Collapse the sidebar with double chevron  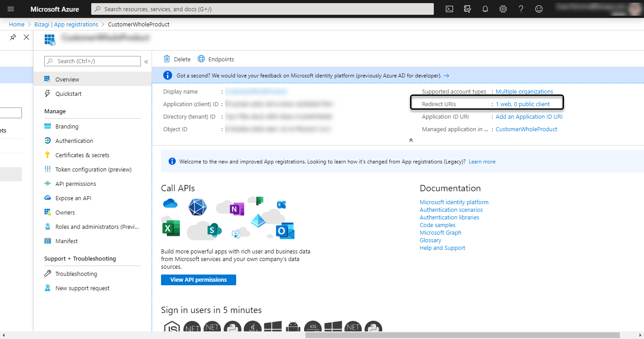146,61
